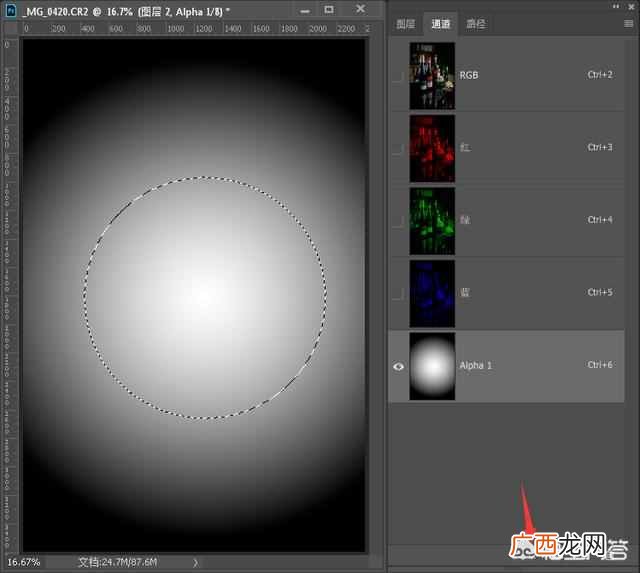The image size is (640, 573).
Task: Close the _MG_0420.CR2 document window
Action: click(x=360, y=9)
